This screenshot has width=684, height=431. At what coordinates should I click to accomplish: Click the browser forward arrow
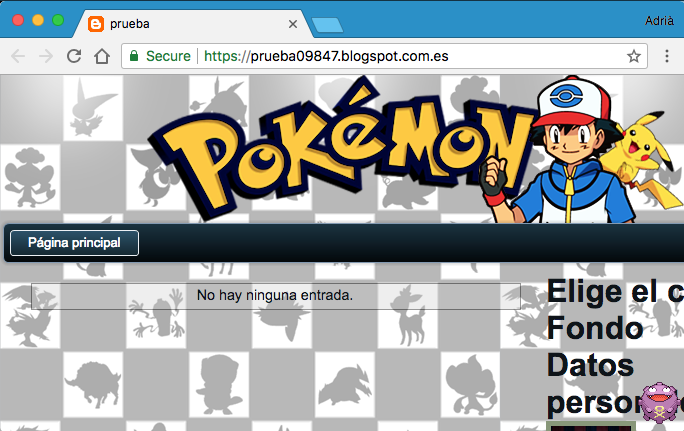46,56
